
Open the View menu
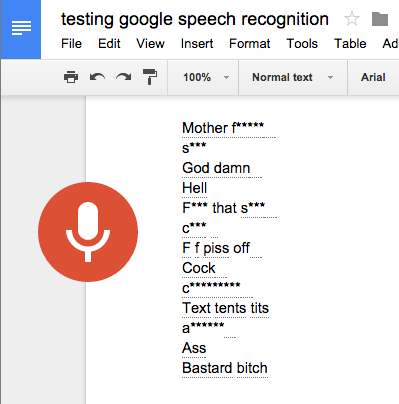coord(150,44)
